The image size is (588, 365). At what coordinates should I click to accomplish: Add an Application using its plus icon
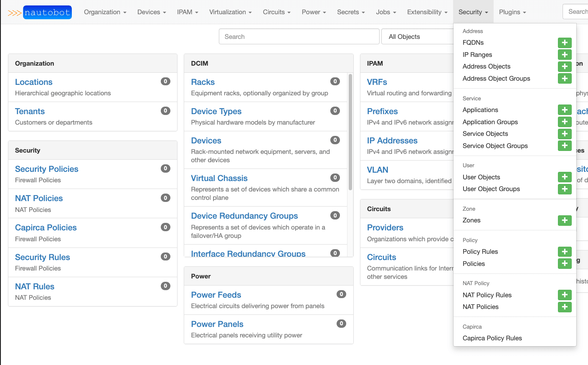(x=565, y=110)
